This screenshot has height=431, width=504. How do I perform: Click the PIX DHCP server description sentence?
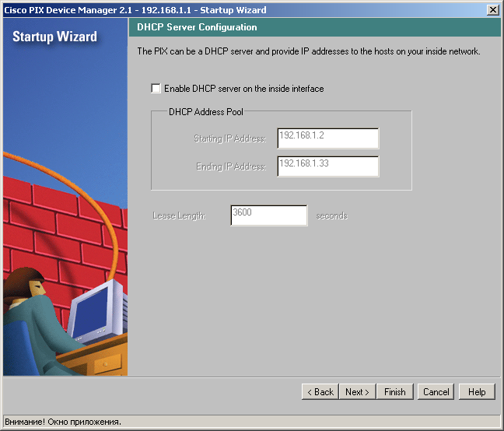(309, 51)
